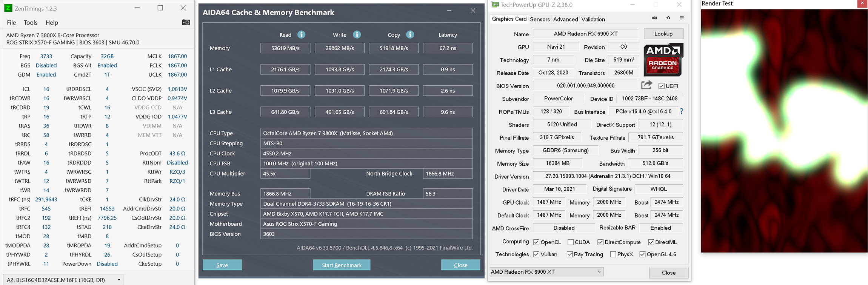The width and height of the screenshot is (868, 285).
Task: Toggle the Ray Tracing checkbox
Action: (x=569, y=254)
